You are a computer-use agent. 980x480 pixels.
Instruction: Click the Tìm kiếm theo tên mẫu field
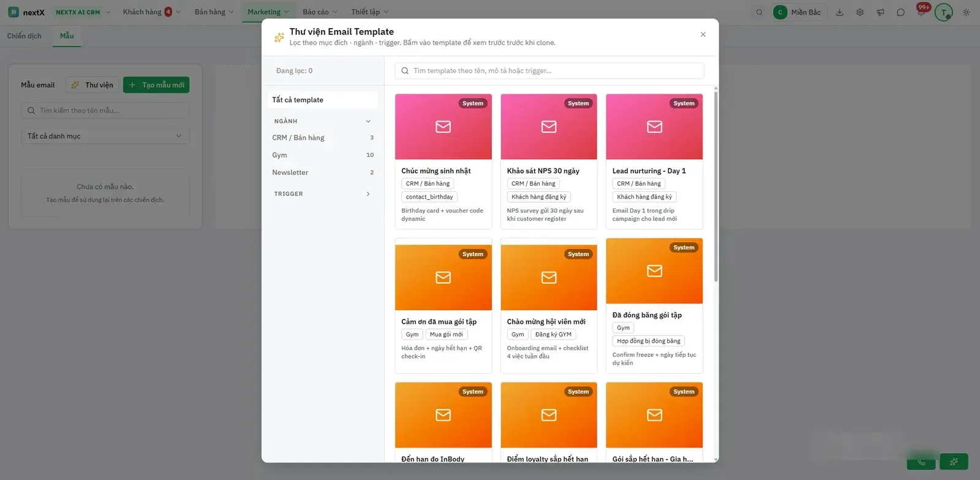pos(105,111)
